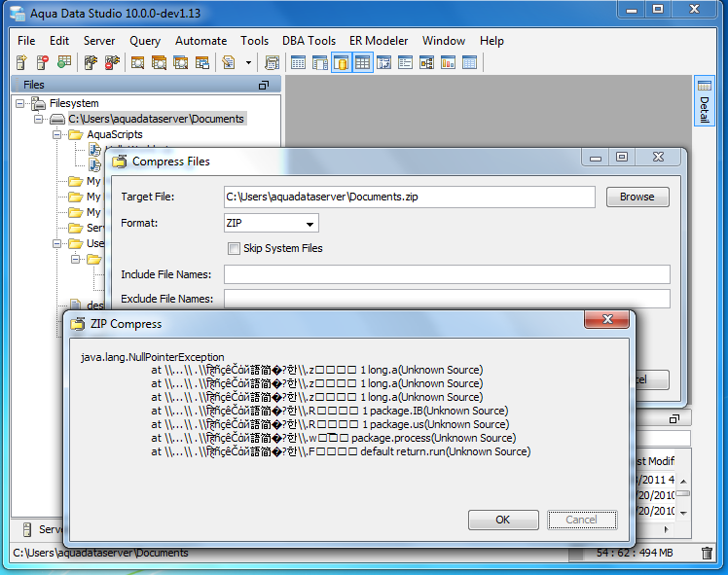This screenshot has width=728, height=575.
Task: Open the Detail side tab
Action: click(705, 101)
